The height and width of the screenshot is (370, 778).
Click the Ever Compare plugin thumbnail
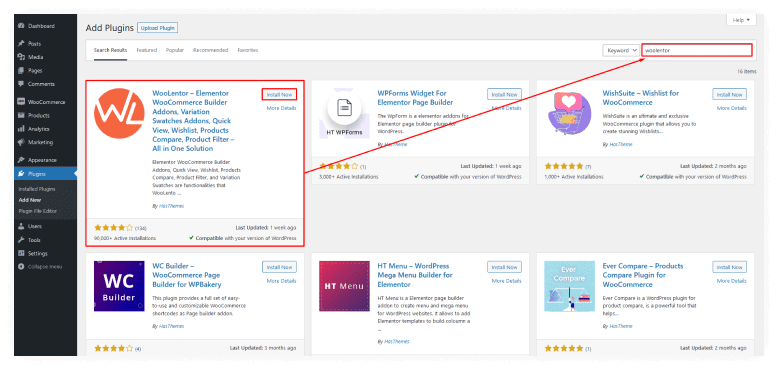click(570, 286)
